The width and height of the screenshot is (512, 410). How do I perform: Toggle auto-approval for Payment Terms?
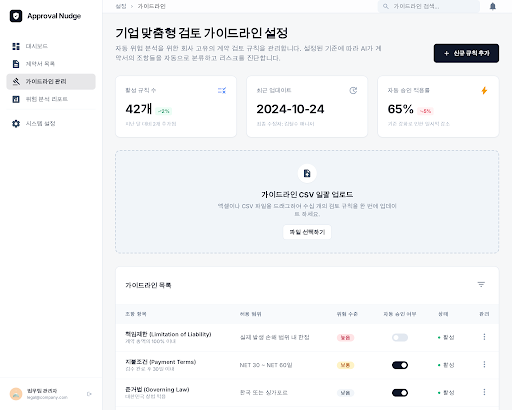(x=400, y=365)
